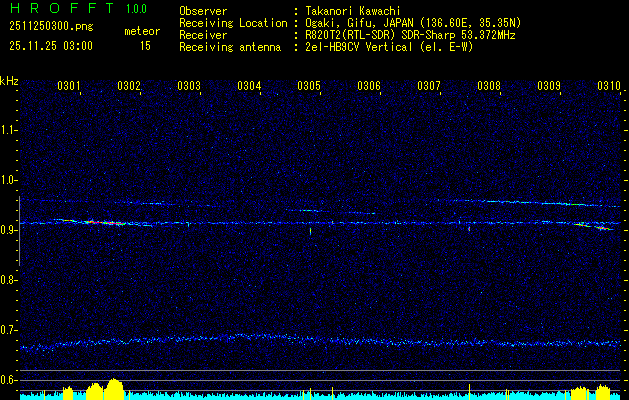Click the 1.1 kHz frequency label
The height and width of the screenshot is (400, 629).
coord(9,130)
